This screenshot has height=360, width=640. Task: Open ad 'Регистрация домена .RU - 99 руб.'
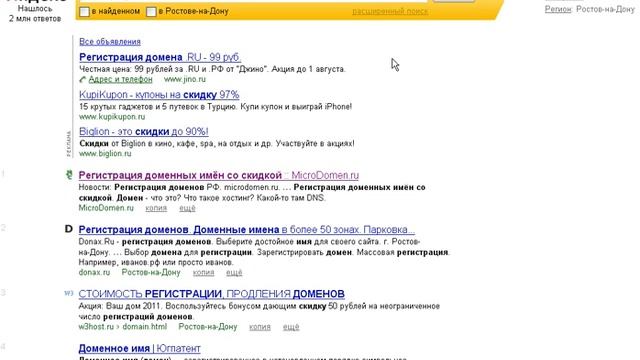[160, 57]
